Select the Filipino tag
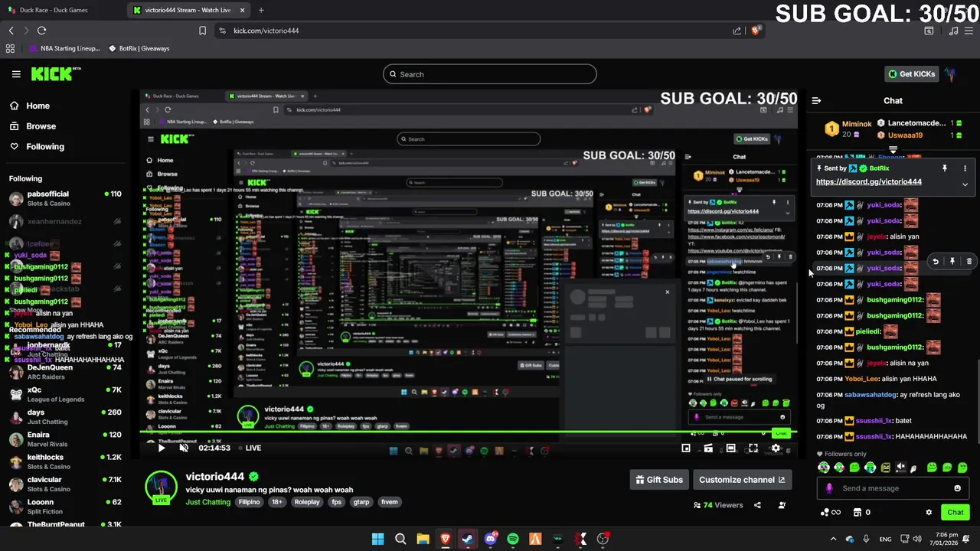 [x=249, y=502]
